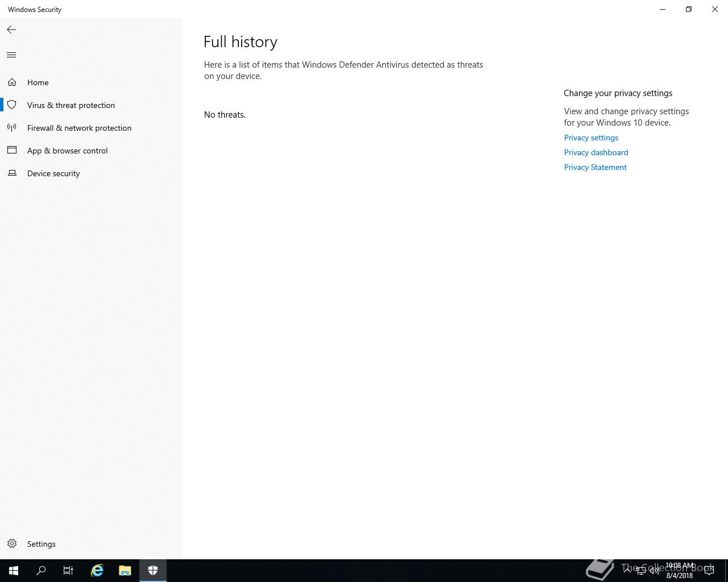Minimize the Windows Security window
This screenshot has height=582, width=728.
(663, 9)
